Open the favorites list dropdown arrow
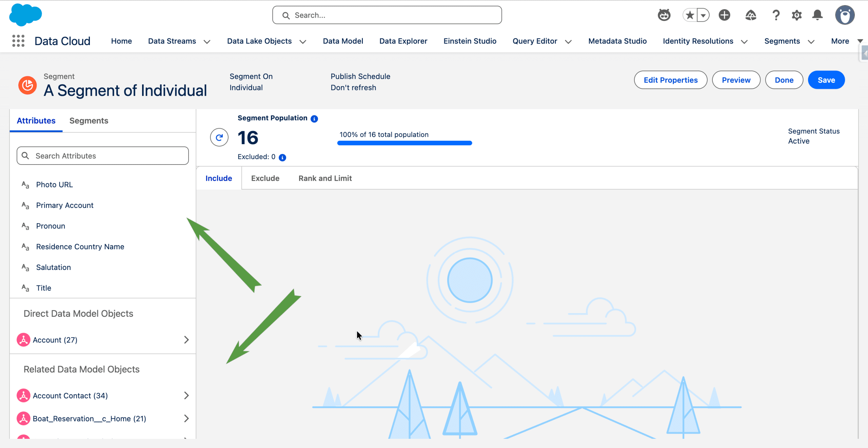The width and height of the screenshot is (868, 448). point(704,15)
